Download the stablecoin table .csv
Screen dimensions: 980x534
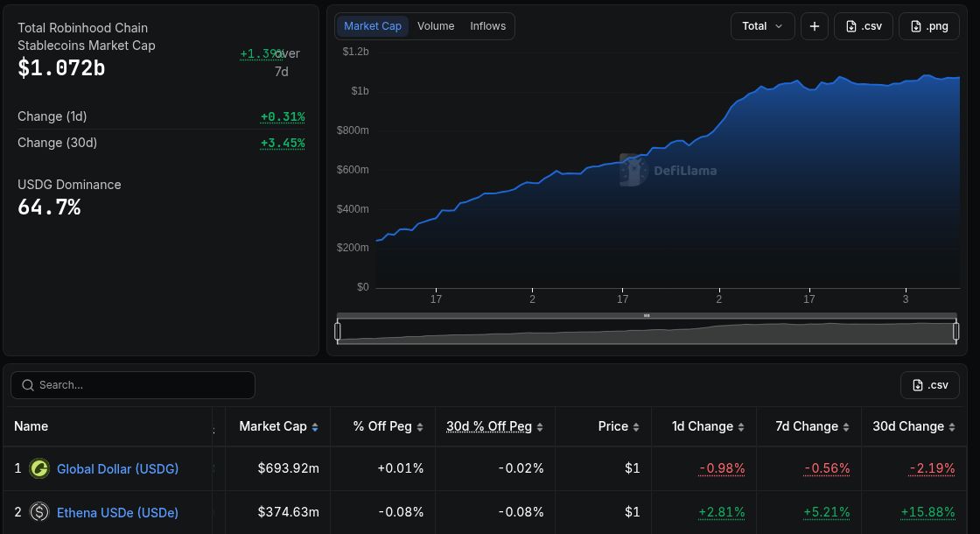pos(930,385)
